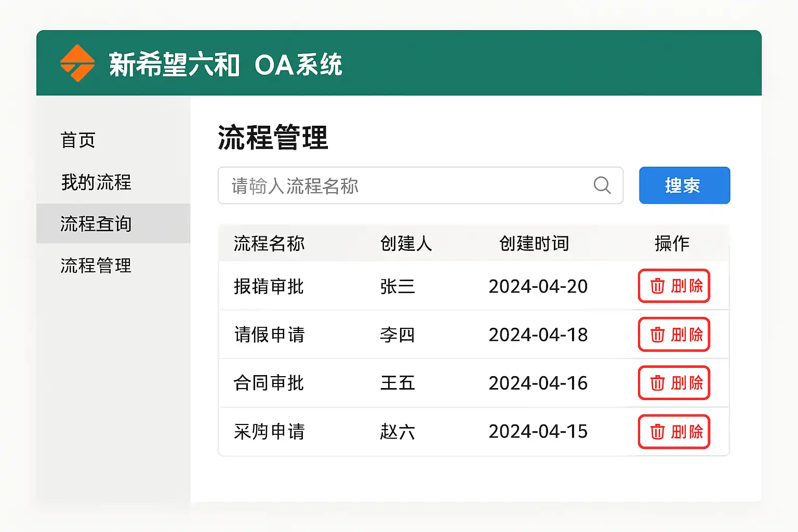Screen dimensions: 798x532
Task: Select 流程查询 sidebar item
Action: tap(96, 224)
